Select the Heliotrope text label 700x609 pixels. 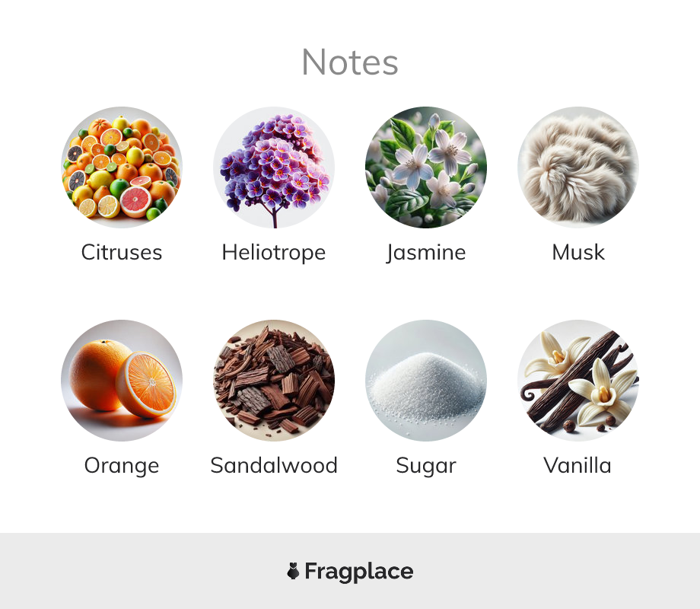point(274,253)
